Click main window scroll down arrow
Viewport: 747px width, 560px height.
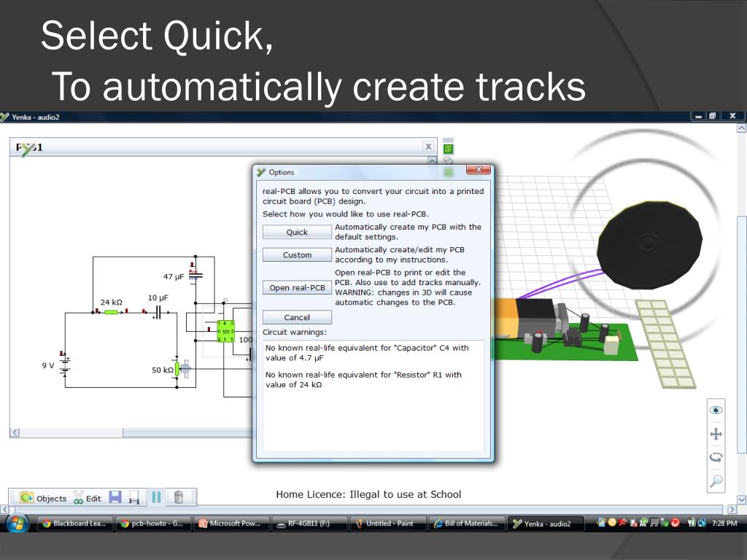coord(741,499)
